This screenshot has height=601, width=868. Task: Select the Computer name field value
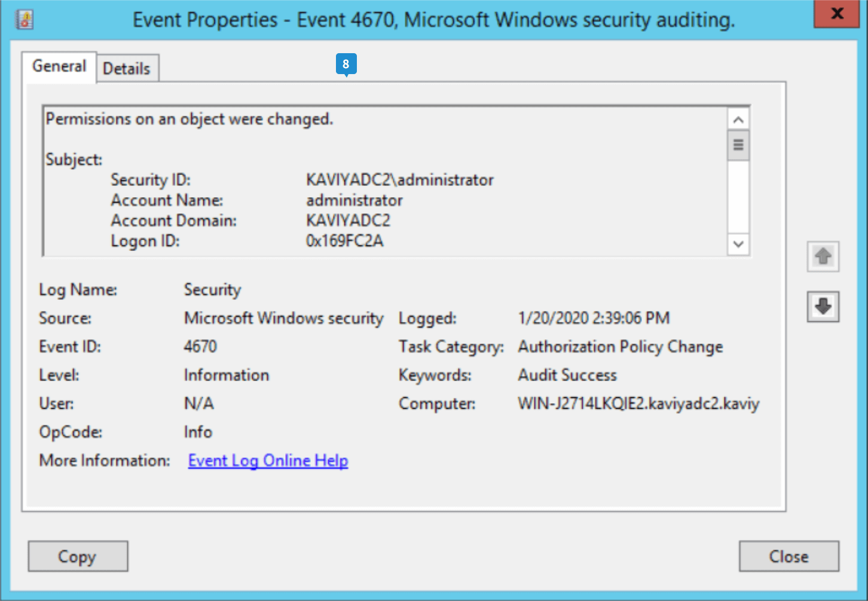638,404
